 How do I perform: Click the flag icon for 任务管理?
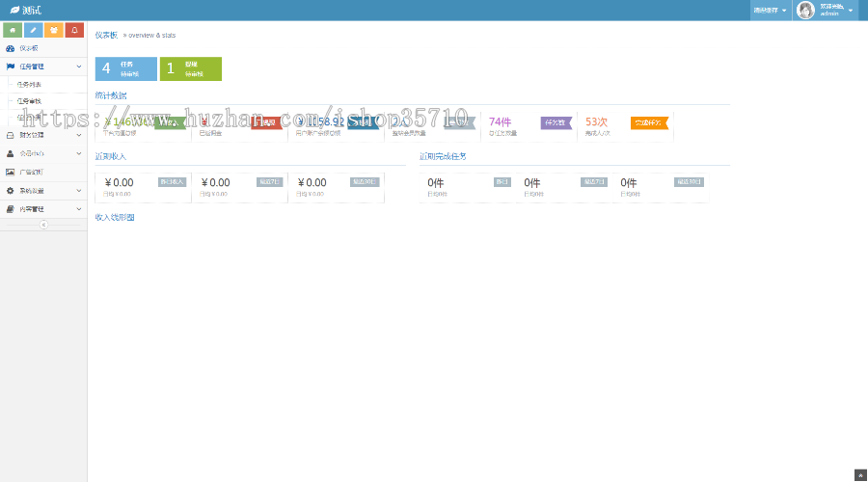point(10,67)
